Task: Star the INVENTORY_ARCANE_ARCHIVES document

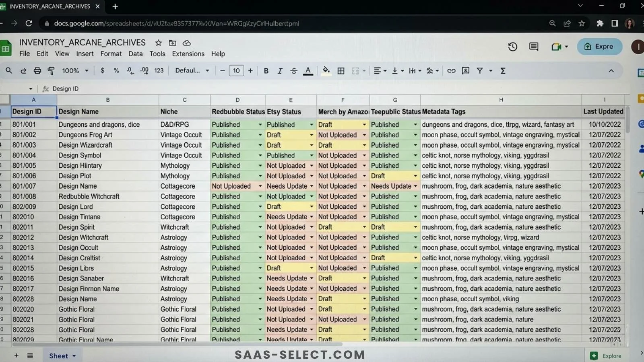Action: (159, 43)
